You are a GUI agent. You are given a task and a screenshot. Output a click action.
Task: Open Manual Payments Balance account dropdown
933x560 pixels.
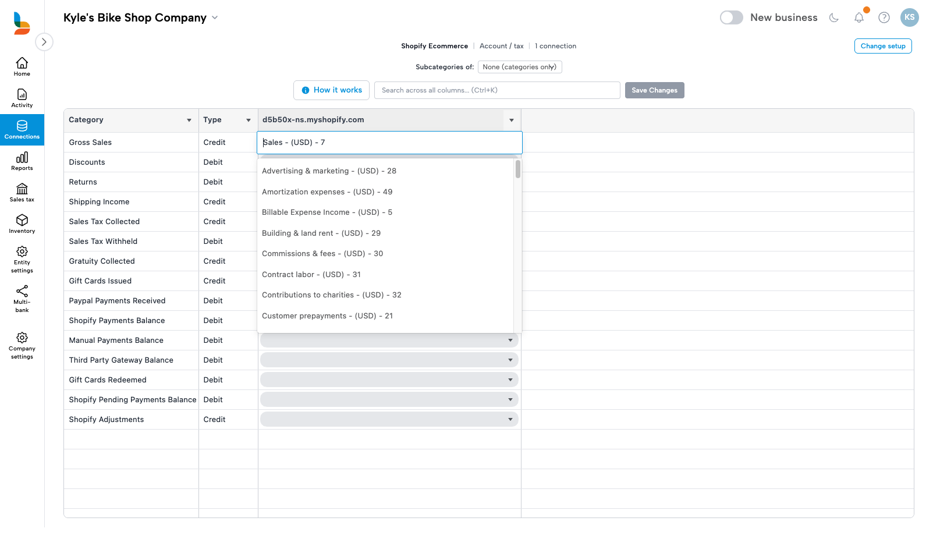click(389, 341)
